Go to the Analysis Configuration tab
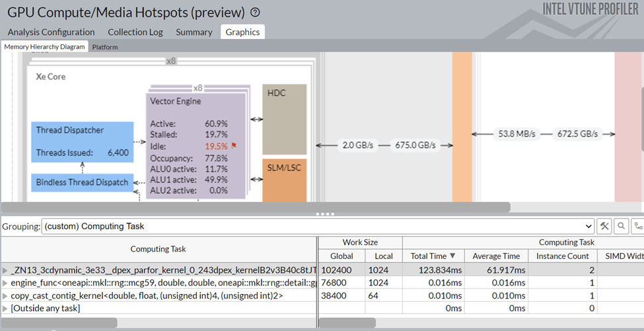644x331 pixels. click(x=51, y=32)
